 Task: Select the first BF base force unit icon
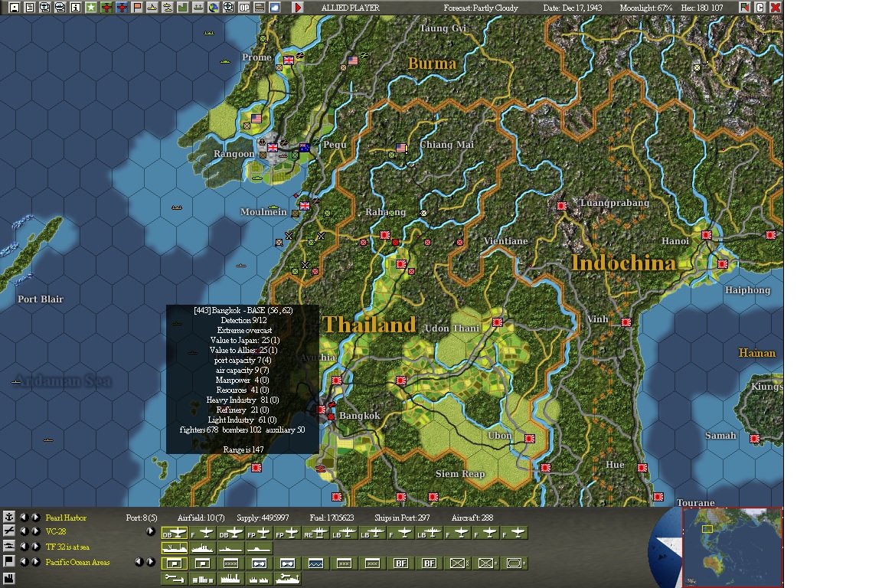(x=400, y=563)
